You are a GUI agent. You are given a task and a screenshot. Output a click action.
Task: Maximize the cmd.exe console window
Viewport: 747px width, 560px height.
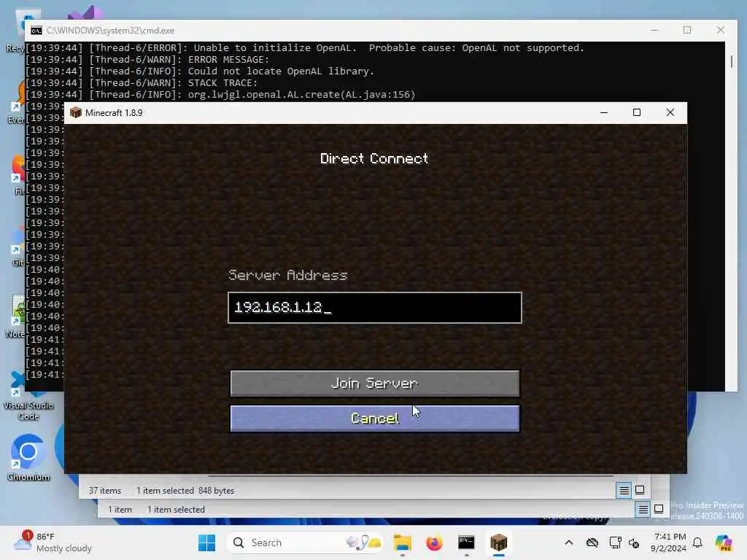(687, 30)
